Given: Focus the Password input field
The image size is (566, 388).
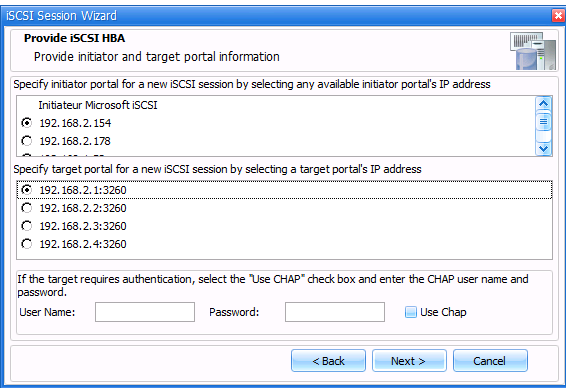Looking at the screenshot, I should pyautogui.click(x=335, y=312).
